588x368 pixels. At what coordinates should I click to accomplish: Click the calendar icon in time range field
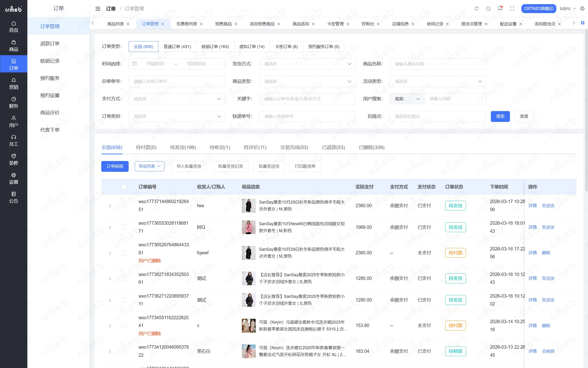pyautogui.click(x=134, y=64)
